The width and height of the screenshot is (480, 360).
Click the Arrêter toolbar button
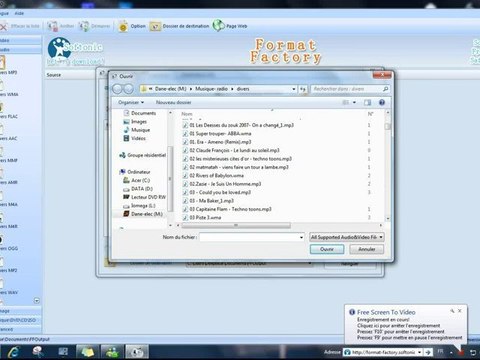[61, 26]
